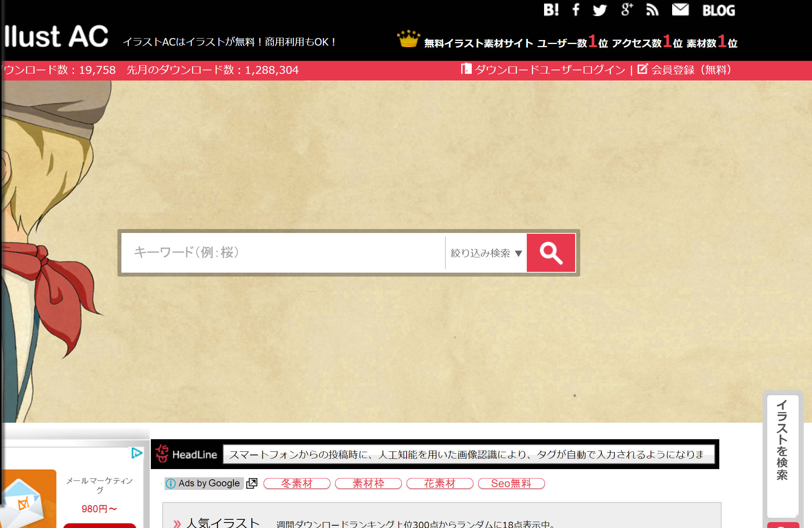812x528 pixels.
Task: Click ダウンロードユーザーログイン link
Action: pos(549,70)
